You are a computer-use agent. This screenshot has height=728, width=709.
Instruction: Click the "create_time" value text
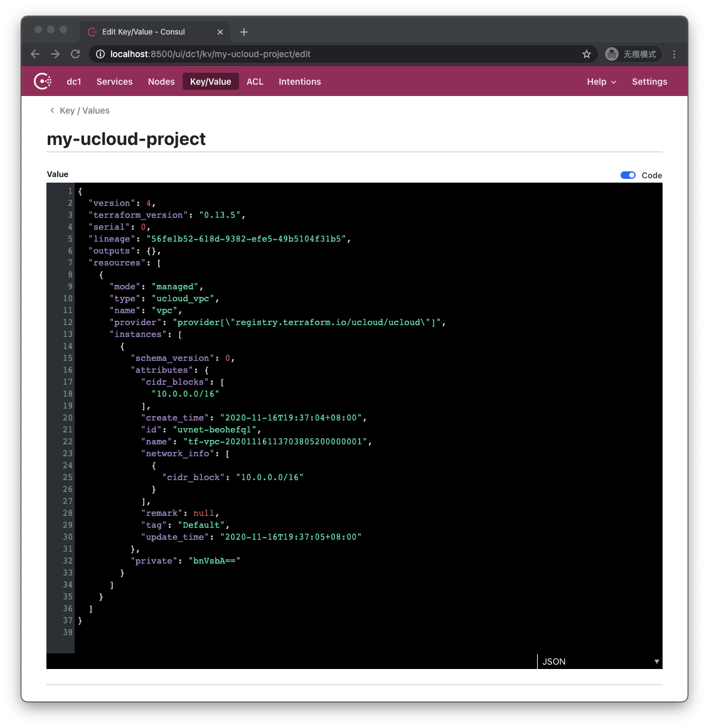(291, 418)
